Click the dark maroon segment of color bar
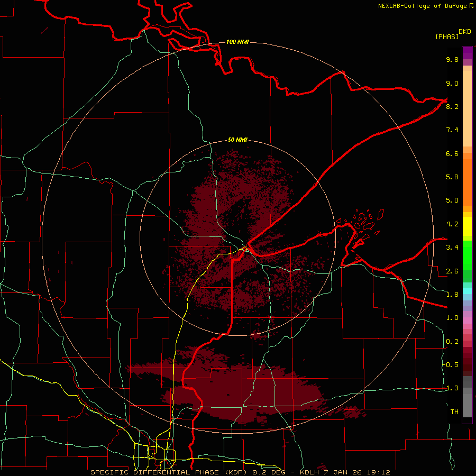 click(467, 364)
